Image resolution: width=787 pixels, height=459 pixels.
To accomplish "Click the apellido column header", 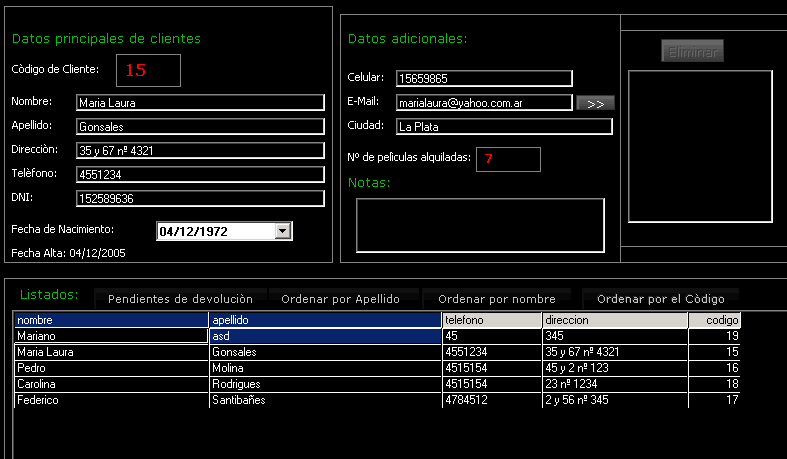I will pos(325,320).
